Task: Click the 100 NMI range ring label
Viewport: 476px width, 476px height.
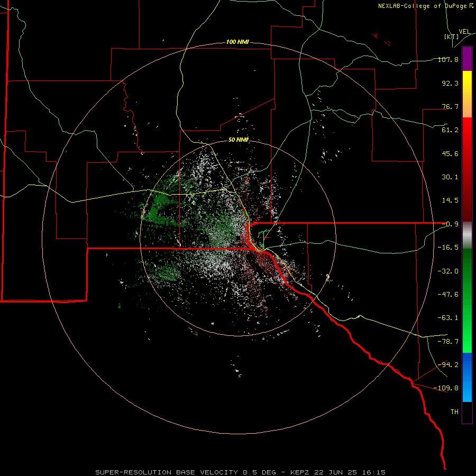Action: pyautogui.click(x=237, y=42)
